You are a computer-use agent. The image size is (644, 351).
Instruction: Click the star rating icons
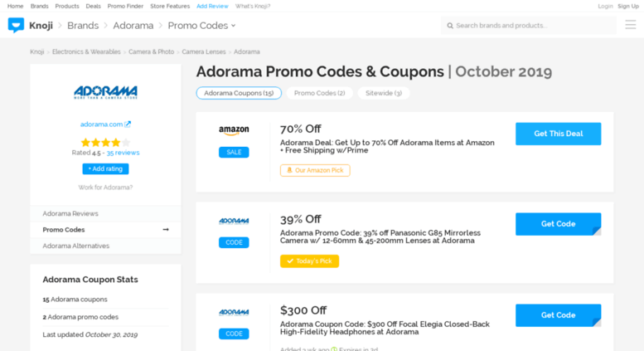[x=105, y=143]
